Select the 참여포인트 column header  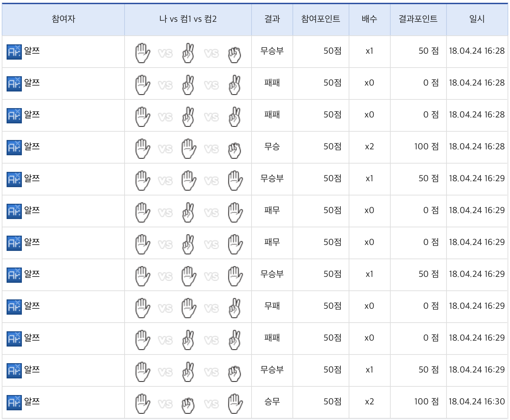(321, 19)
